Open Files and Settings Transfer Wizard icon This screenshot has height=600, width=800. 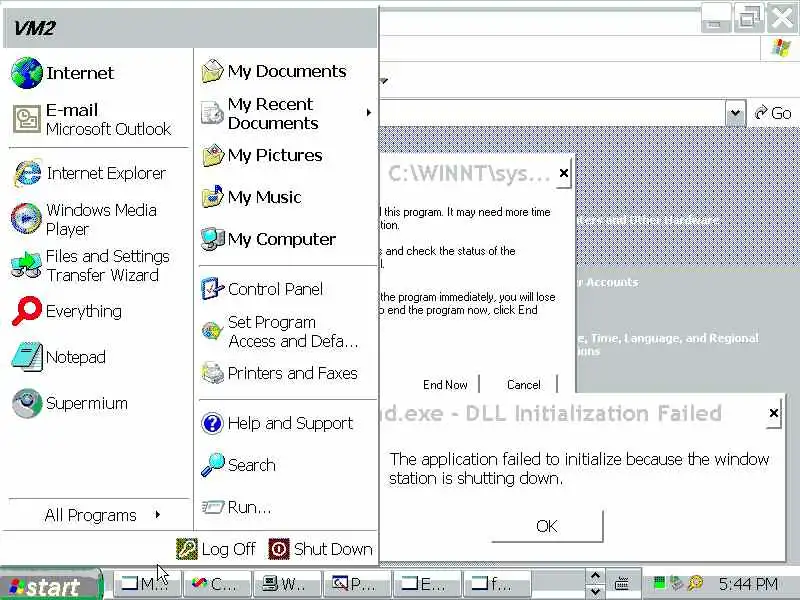click(x=26, y=265)
